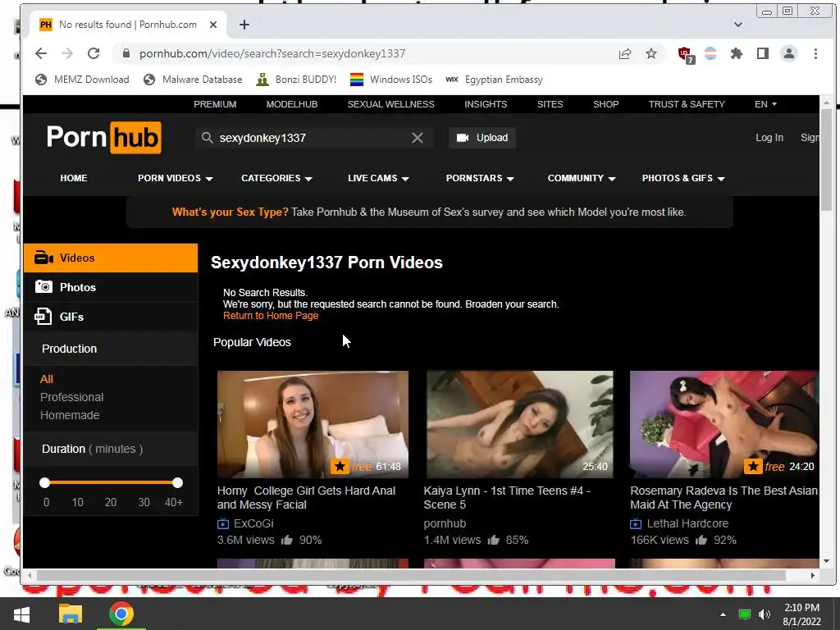Click MODELHUB in the top bar
The height and width of the screenshot is (630, 840).
coord(292,104)
